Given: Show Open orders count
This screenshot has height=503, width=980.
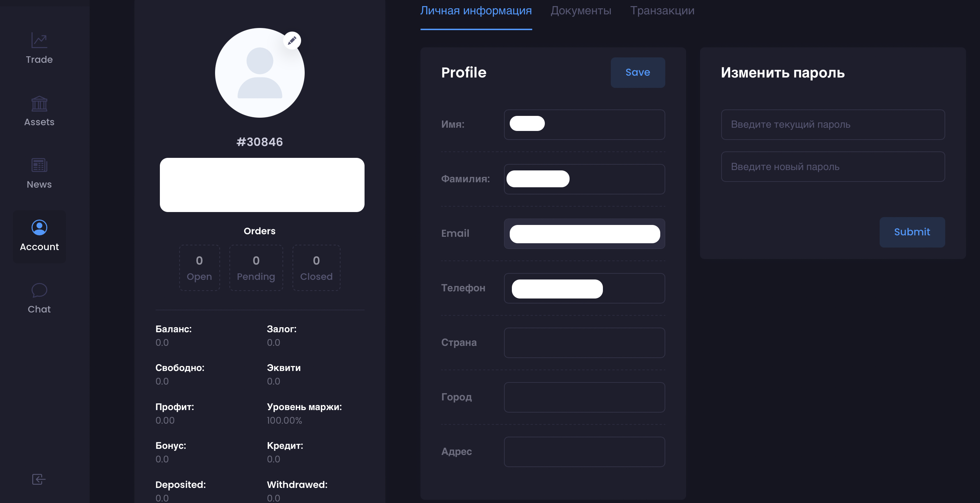Looking at the screenshot, I should [x=199, y=268].
